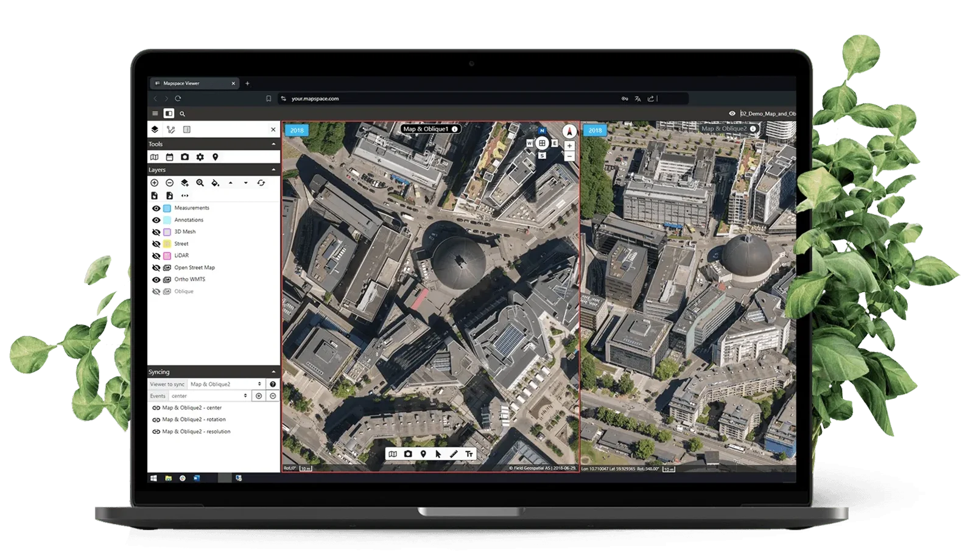Image resolution: width=976 pixels, height=560 pixels.
Task: Click the layer fill color bucket icon
Action: [x=215, y=183]
